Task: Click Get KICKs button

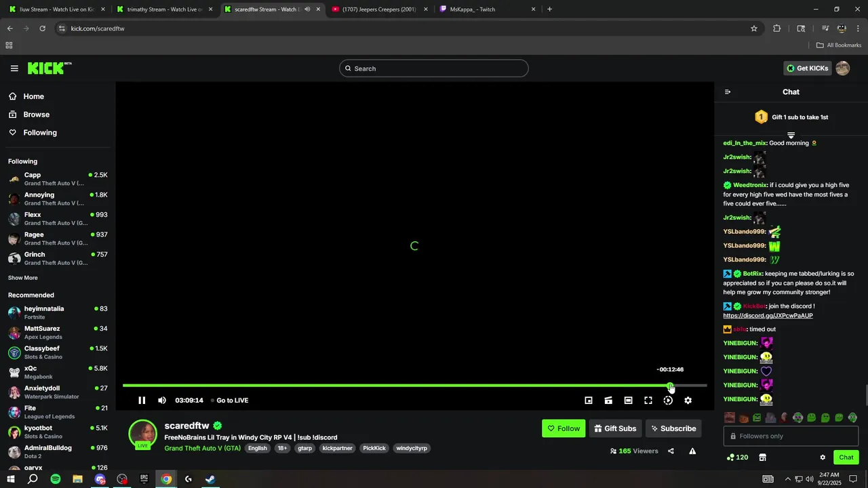Action: pyautogui.click(x=807, y=68)
